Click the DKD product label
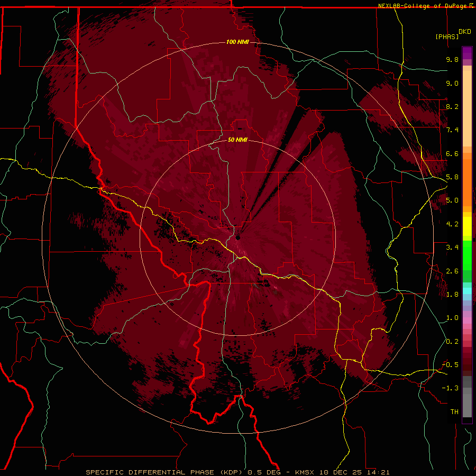This screenshot has width=476, height=476. [x=464, y=32]
